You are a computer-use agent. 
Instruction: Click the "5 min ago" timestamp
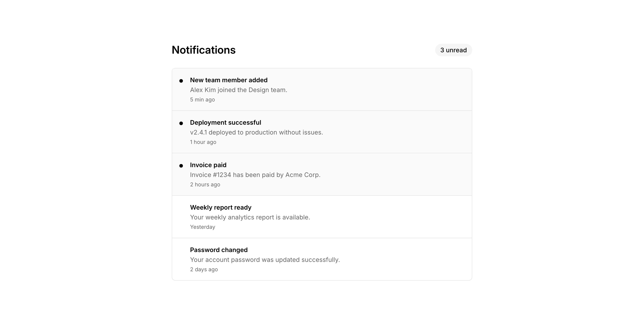tap(202, 100)
